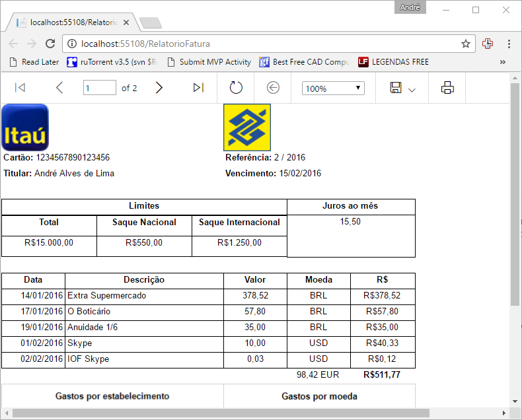Image resolution: width=522 pixels, height=420 pixels.
Task: Select the localhost RelatorioFatura tab
Action: click(73, 22)
